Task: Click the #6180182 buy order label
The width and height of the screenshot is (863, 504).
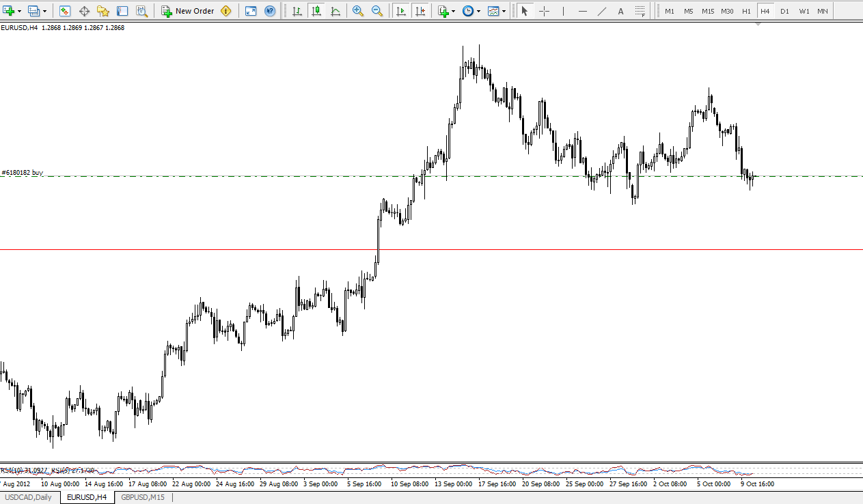Action: tap(23, 173)
